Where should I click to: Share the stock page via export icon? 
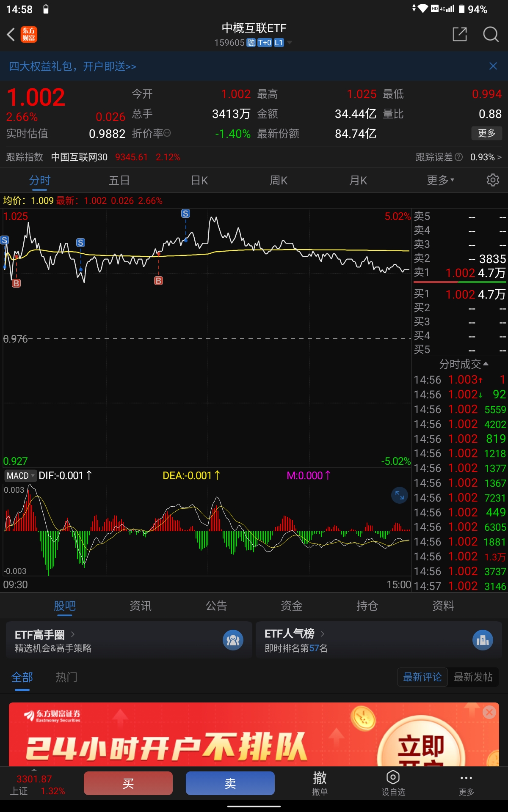(x=460, y=34)
